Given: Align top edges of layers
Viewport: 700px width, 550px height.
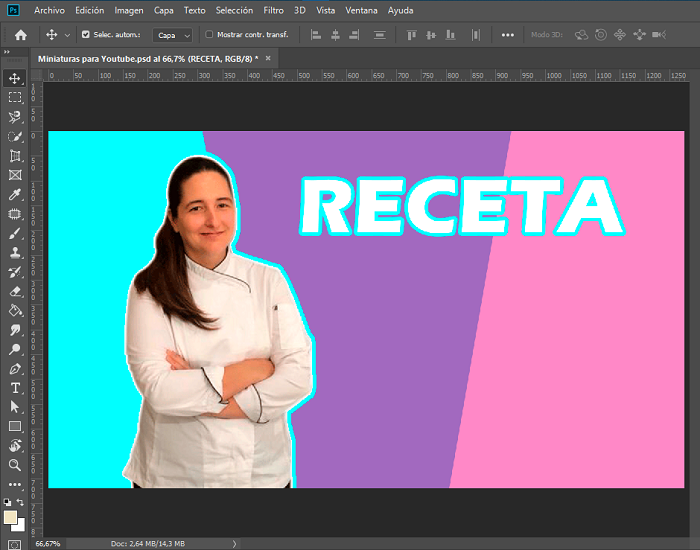Looking at the screenshot, I should pyautogui.click(x=411, y=35).
